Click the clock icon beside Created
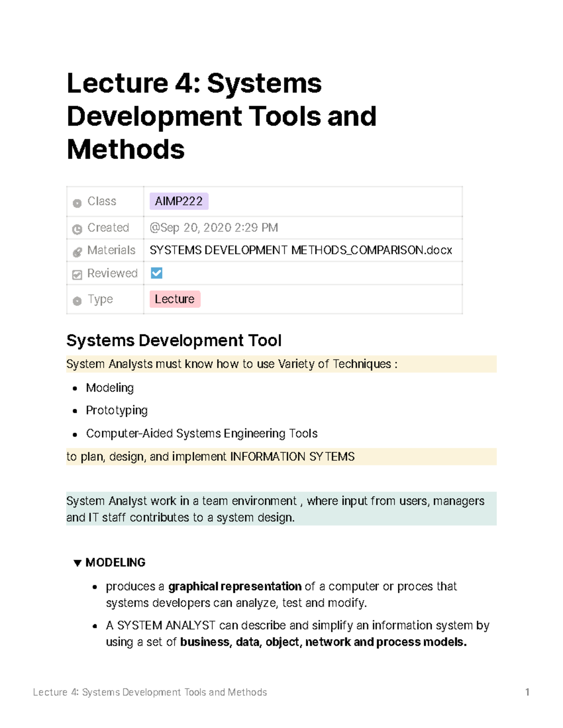This screenshot has height=728, width=563. (76, 228)
